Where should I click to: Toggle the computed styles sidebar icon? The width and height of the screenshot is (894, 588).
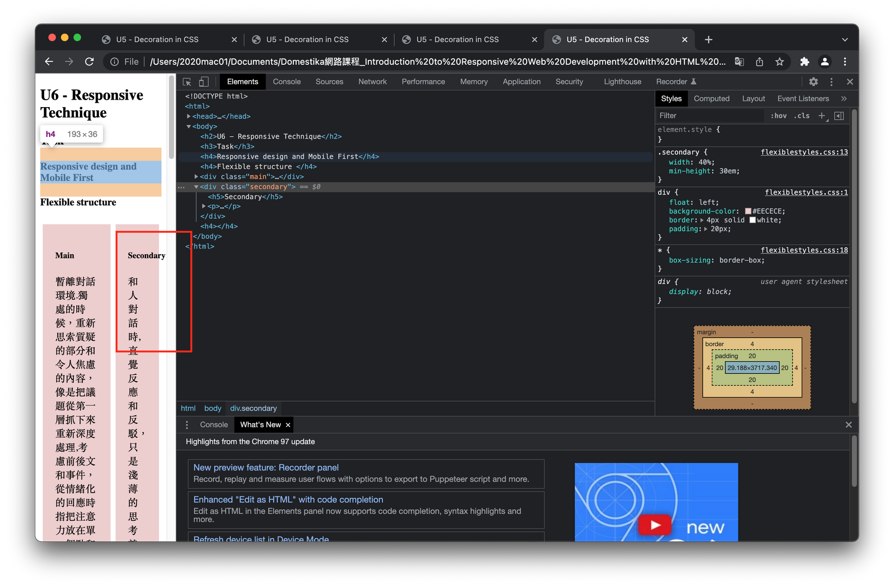(x=839, y=115)
